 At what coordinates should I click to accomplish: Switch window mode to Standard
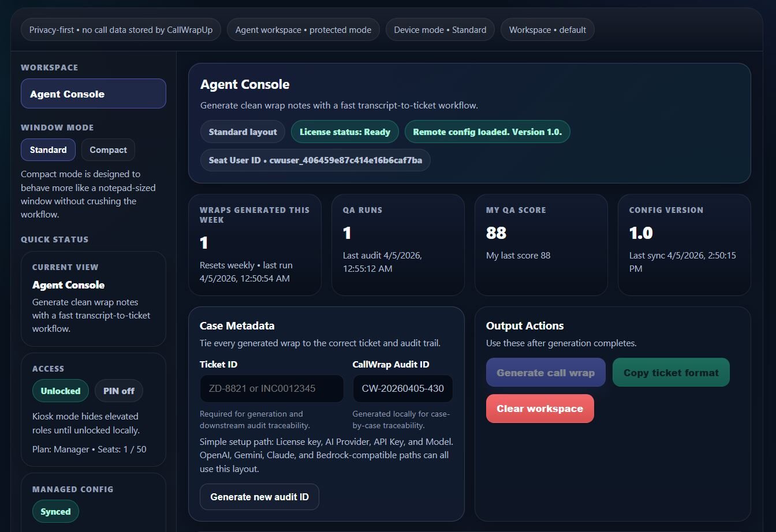(48, 150)
